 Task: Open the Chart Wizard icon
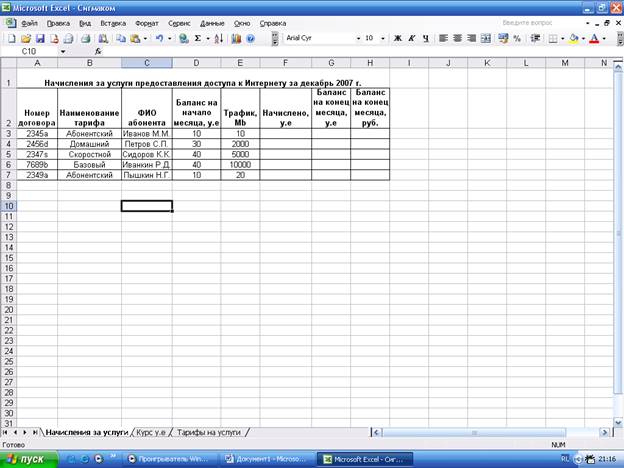coord(236,39)
